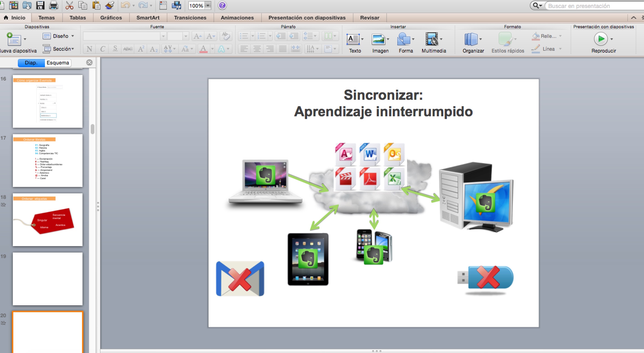Click the increase font size icon
This screenshot has height=353, width=644.
point(198,36)
